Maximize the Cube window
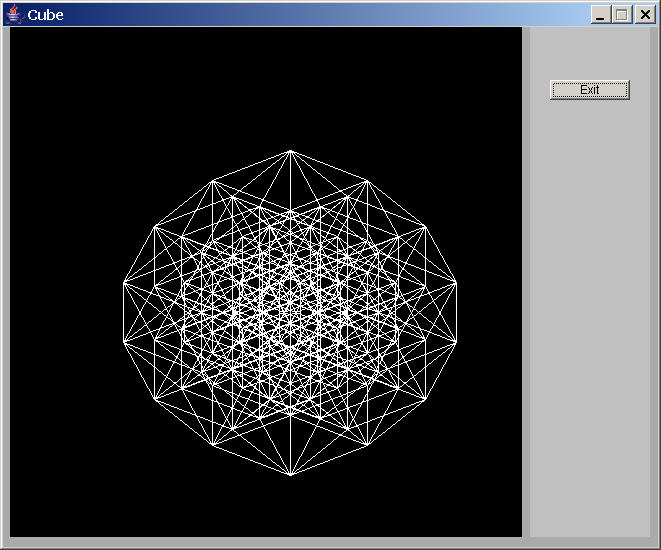 coord(622,15)
